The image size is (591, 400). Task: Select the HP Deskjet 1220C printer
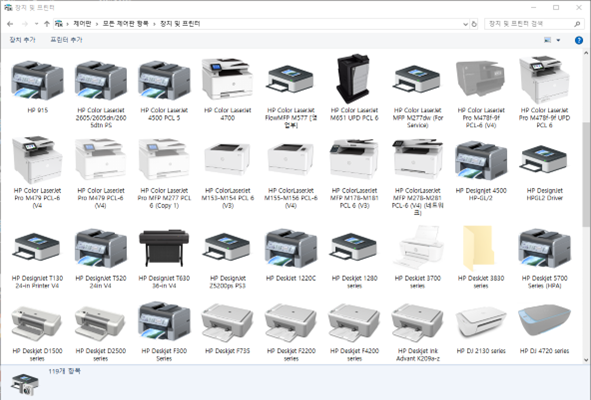click(291, 254)
